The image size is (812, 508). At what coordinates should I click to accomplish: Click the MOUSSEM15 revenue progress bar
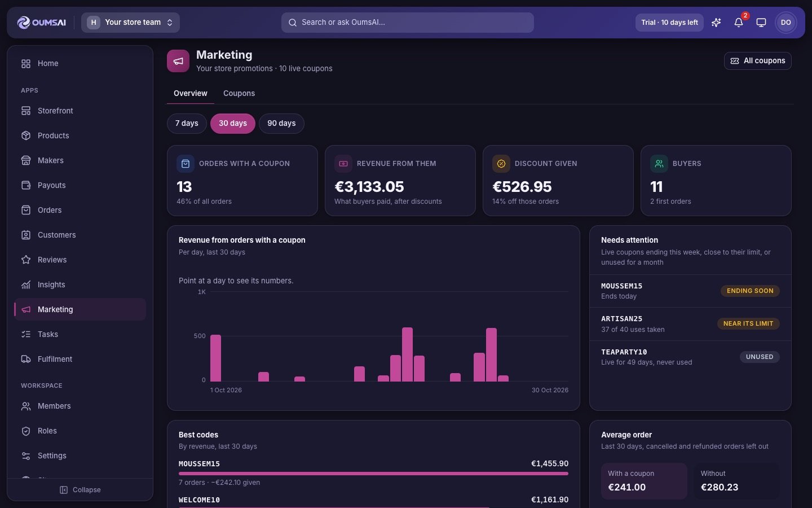[x=373, y=474]
